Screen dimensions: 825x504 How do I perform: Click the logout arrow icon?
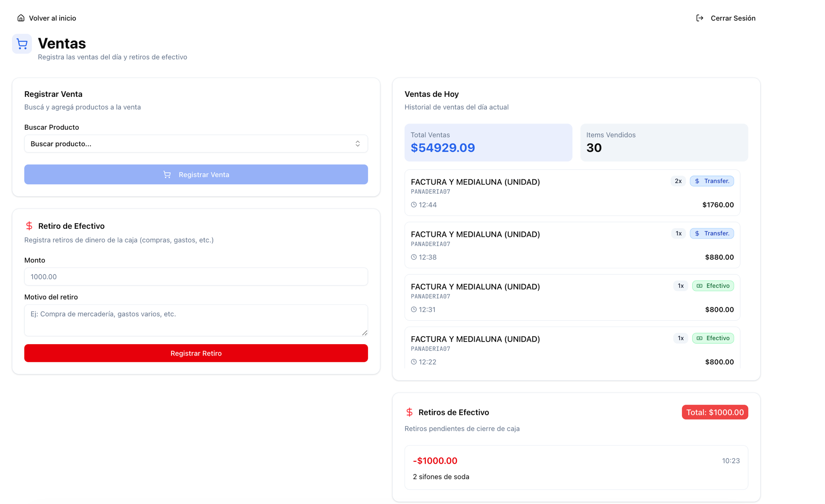[x=700, y=18]
